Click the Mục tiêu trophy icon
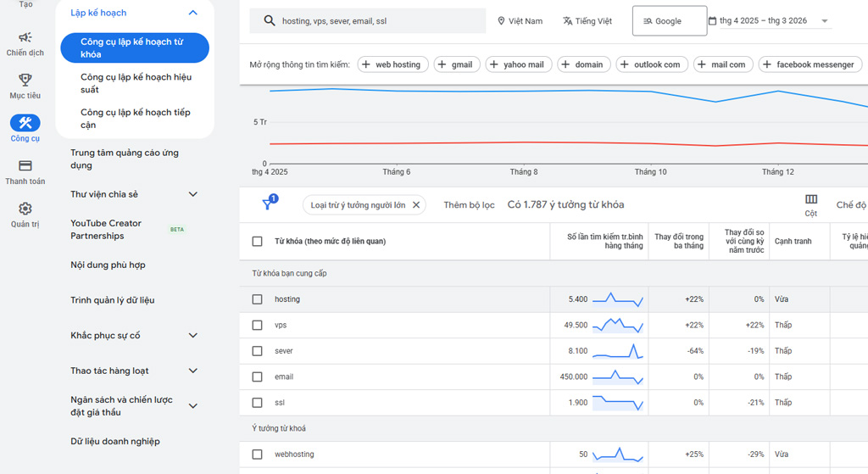The width and height of the screenshot is (868, 474). point(25,80)
